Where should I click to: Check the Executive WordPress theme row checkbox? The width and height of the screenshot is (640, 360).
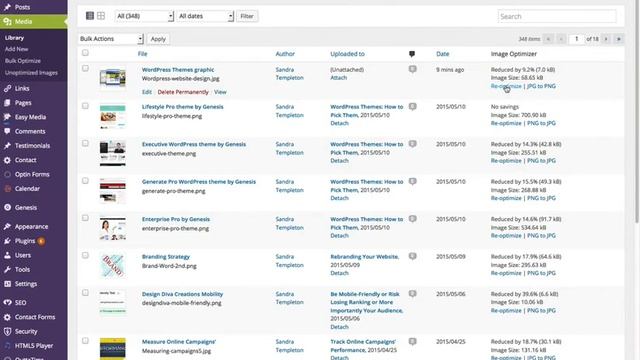(x=85, y=143)
